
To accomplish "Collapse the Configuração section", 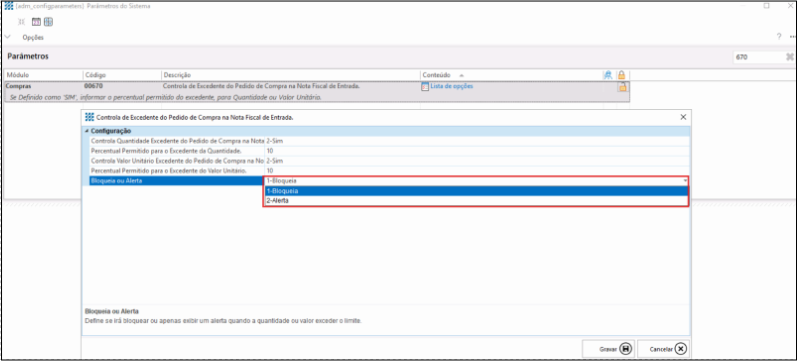I will pyautogui.click(x=86, y=131).
